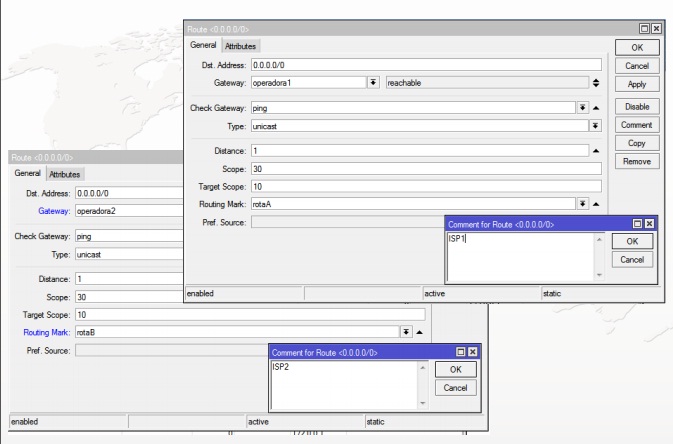Collapse the Distance field using up triangle
Screen dimensions: 673x444
(x=595, y=151)
